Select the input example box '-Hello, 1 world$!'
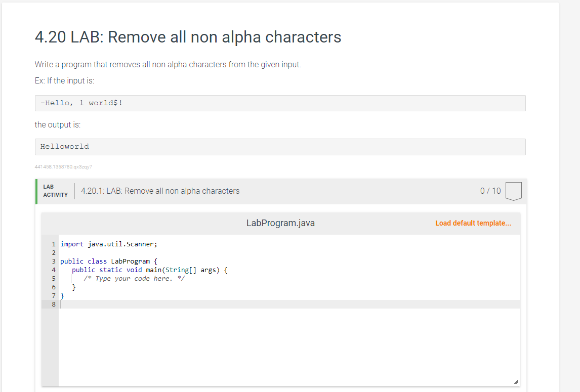Viewport: 580px width, 392px height. pos(279,103)
